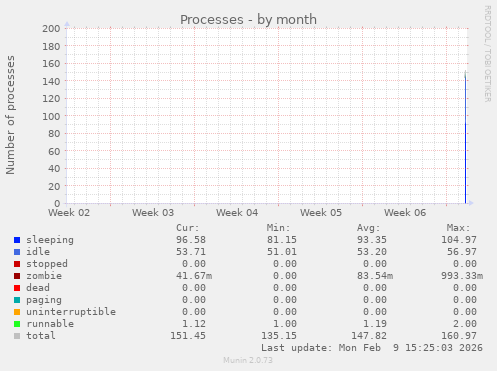Click the total legend color swatch

point(17,336)
